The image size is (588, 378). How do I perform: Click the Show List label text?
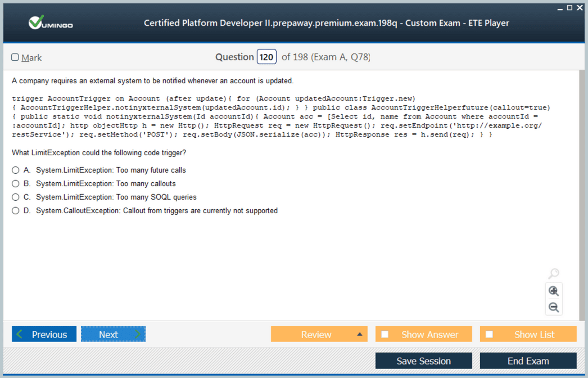coord(534,335)
